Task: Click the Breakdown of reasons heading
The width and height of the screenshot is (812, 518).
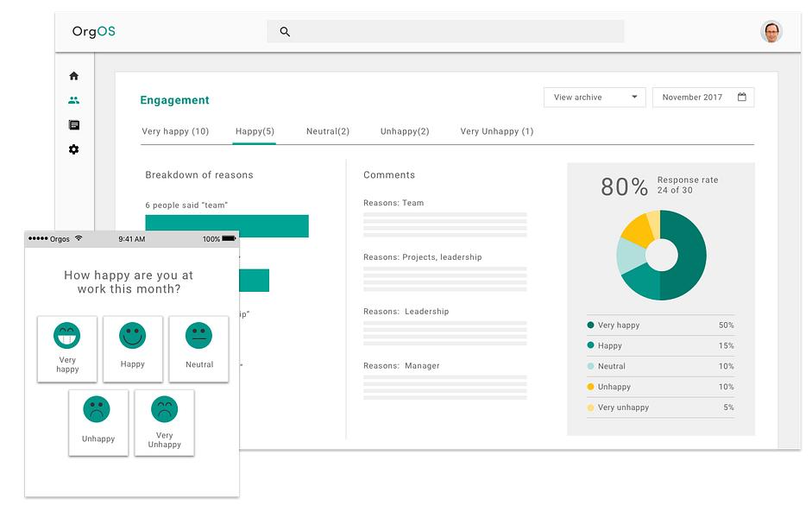Action: [x=199, y=175]
